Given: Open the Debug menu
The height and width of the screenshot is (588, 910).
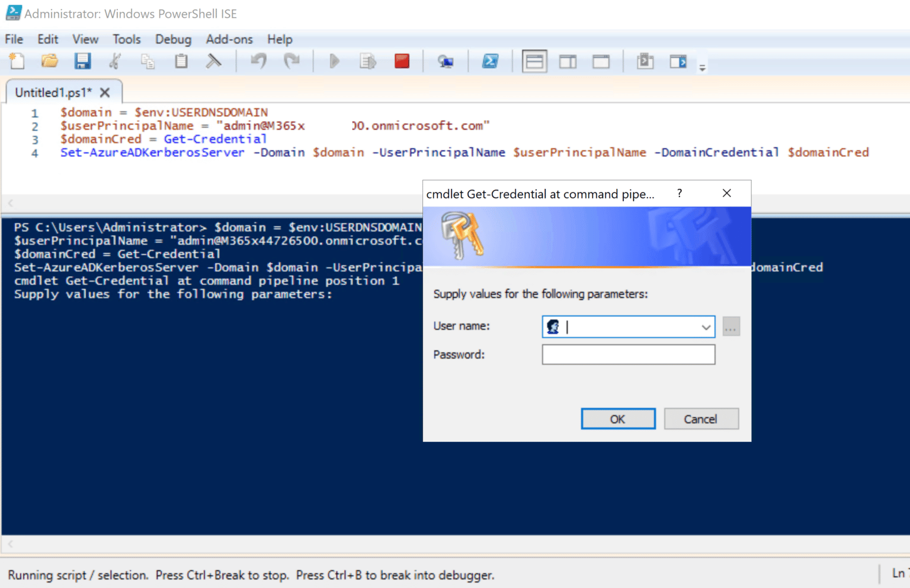Looking at the screenshot, I should tap(172, 39).
